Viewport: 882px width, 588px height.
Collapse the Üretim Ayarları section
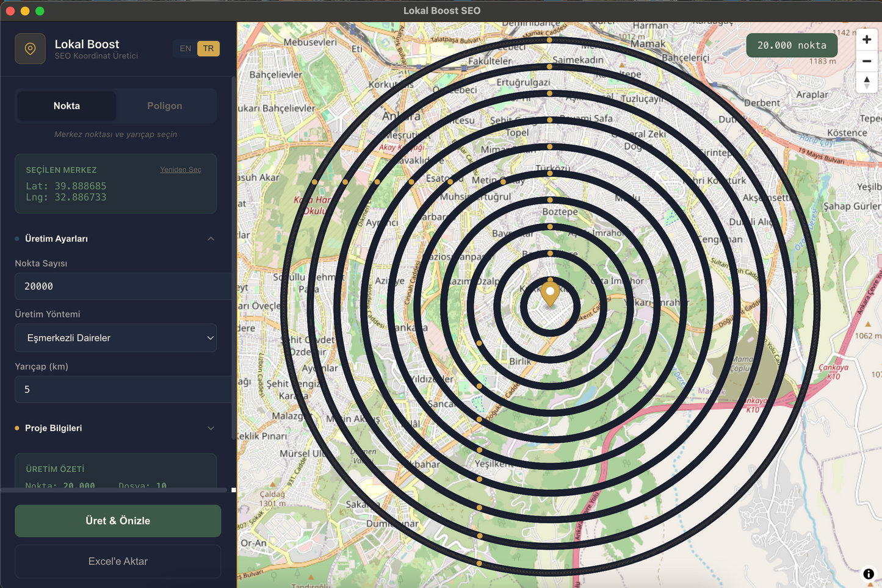(211, 238)
